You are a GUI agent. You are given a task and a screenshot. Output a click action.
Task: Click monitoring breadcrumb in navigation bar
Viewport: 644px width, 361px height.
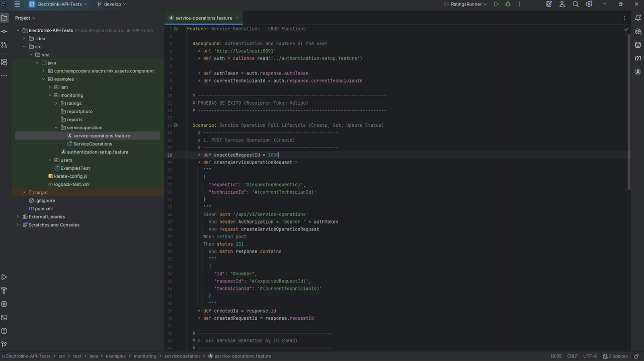(x=145, y=356)
